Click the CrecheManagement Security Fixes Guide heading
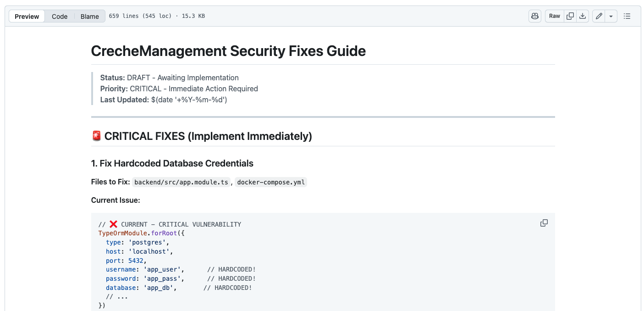The image size is (644, 311). (x=228, y=51)
